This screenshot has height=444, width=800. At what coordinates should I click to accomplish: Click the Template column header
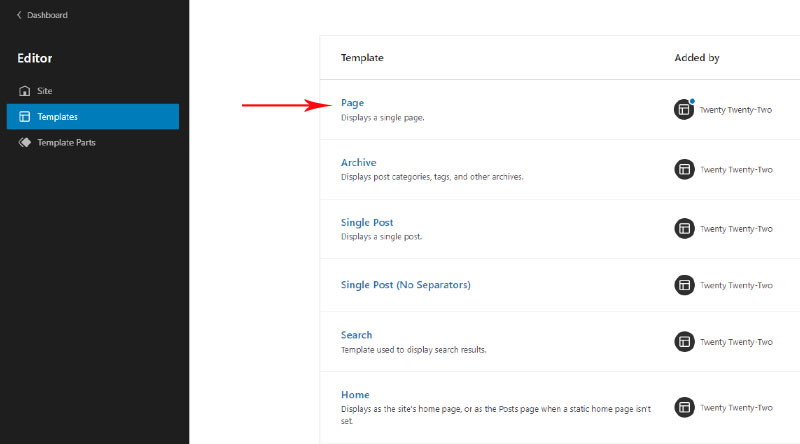(362, 58)
